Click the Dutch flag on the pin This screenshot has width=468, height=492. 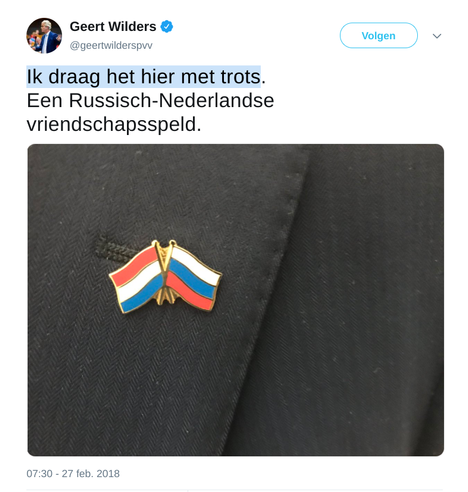pyautogui.click(x=136, y=279)
